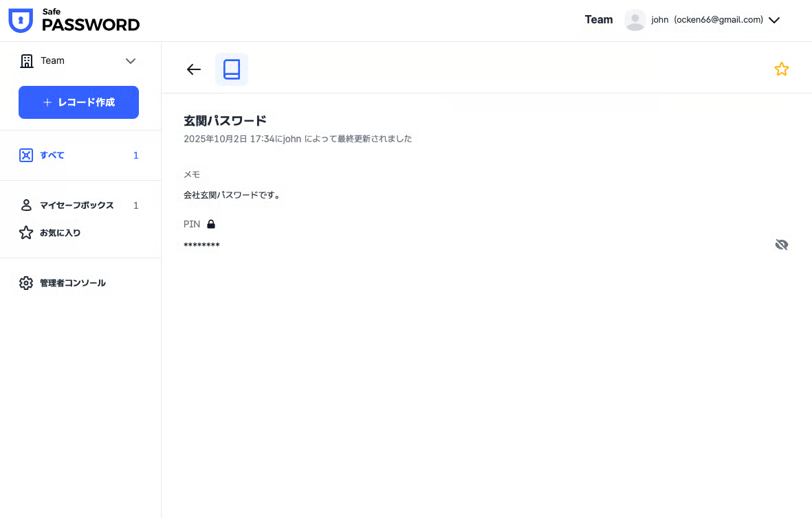Screen dimensions: 812x518
Task: Click the masked PIN value asterisks
Action: pyautogui.click(x=201, y=245)
